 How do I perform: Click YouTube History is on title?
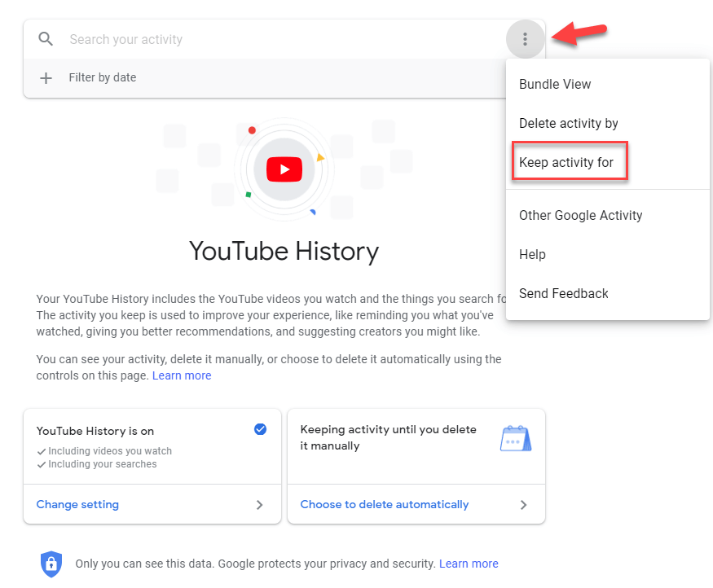click(x=95, y=431)
